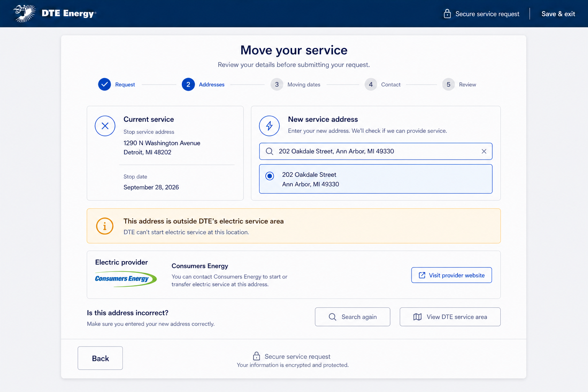Click the outside service area warning heading
The height and width of the screenshot is (392, 588).
(x=204, y=221)
